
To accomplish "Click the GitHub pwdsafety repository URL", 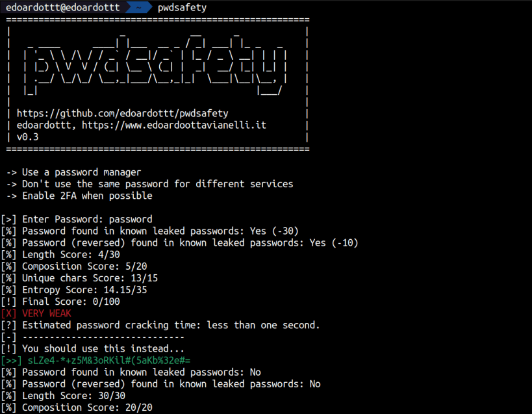I will [x=123, y=113].
